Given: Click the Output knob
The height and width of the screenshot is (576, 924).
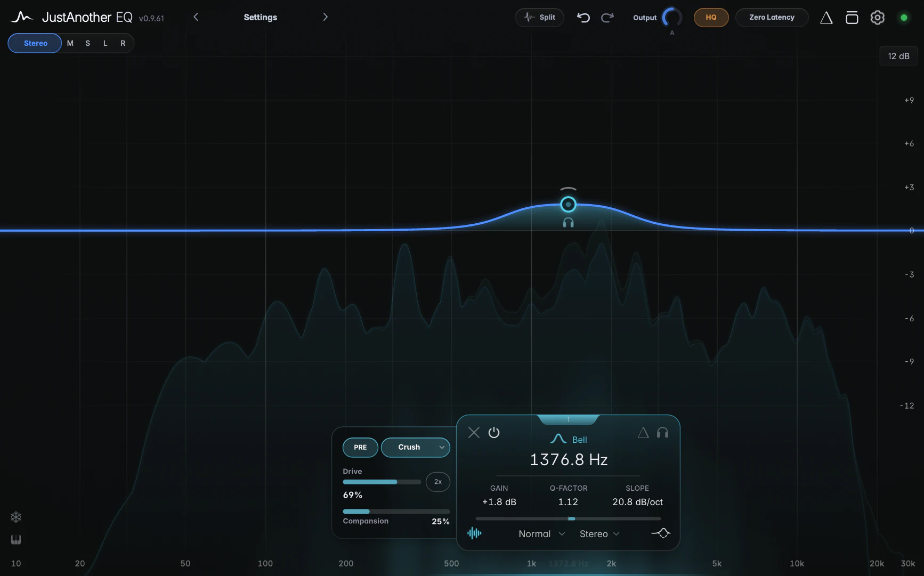Looking at the screenshot, I should 672,18.
